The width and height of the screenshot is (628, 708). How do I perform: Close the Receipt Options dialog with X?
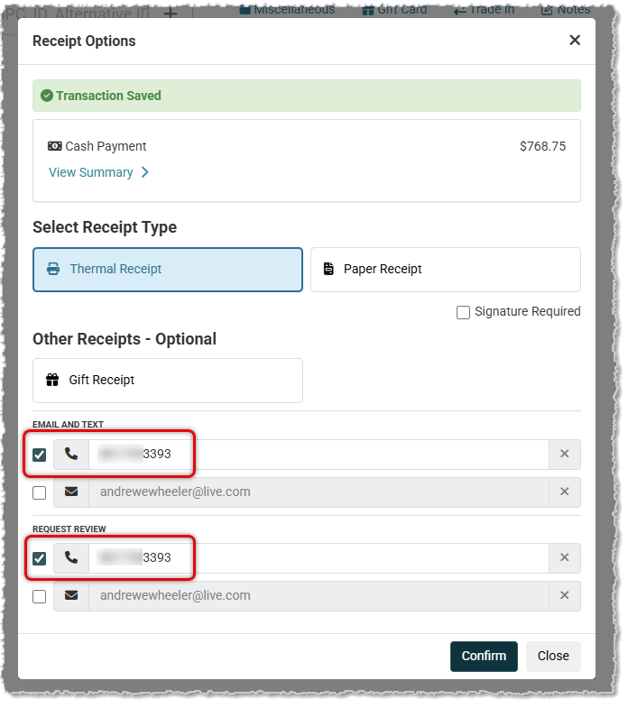point(574,40)
